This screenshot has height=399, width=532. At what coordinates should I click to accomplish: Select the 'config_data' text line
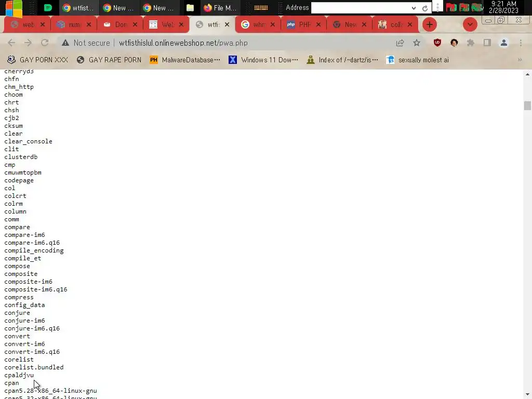24,305
